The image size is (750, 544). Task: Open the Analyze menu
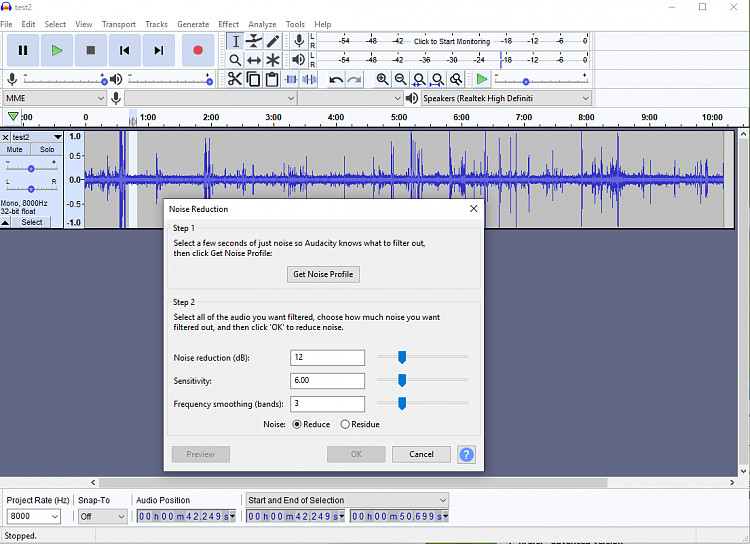pos(262,24)
